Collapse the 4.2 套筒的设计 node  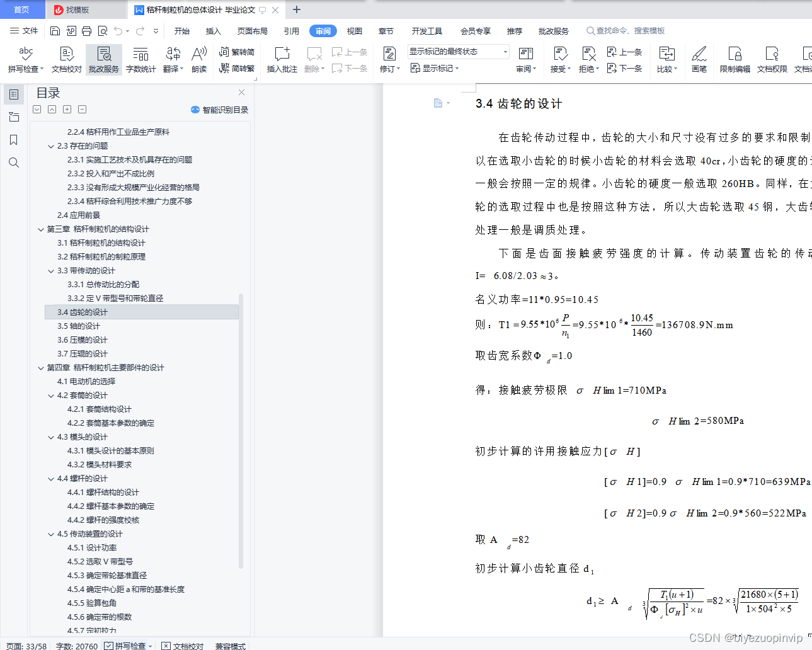tap(51, 396)
